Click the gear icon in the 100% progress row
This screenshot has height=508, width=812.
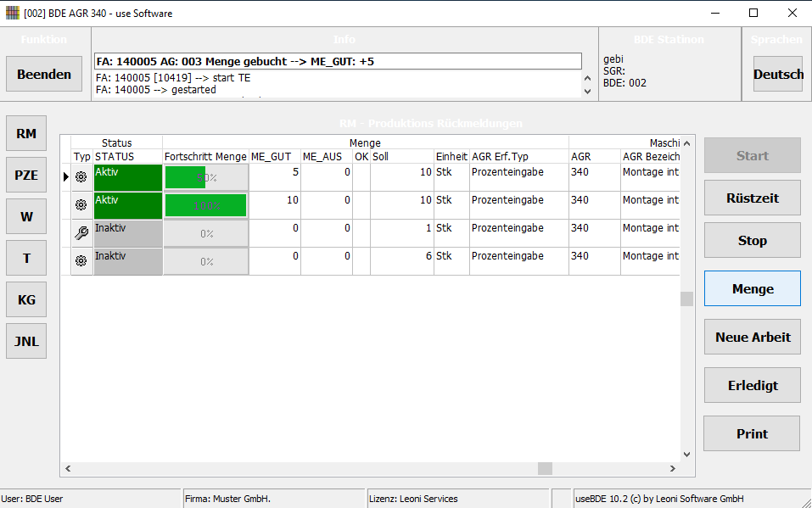(x=81, y=205)
